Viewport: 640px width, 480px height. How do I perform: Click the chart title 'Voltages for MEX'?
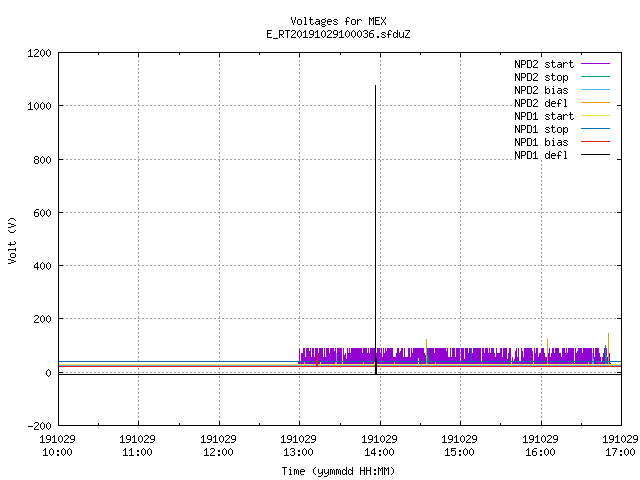pyautogui.click(x=338, y=21)
